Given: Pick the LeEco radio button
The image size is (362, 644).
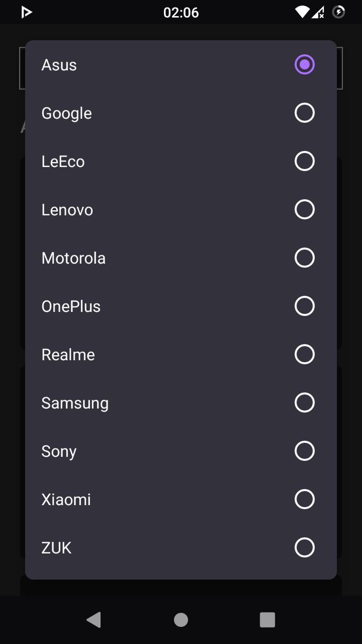Looking at the screenshot, I should (x=304, y=161).
